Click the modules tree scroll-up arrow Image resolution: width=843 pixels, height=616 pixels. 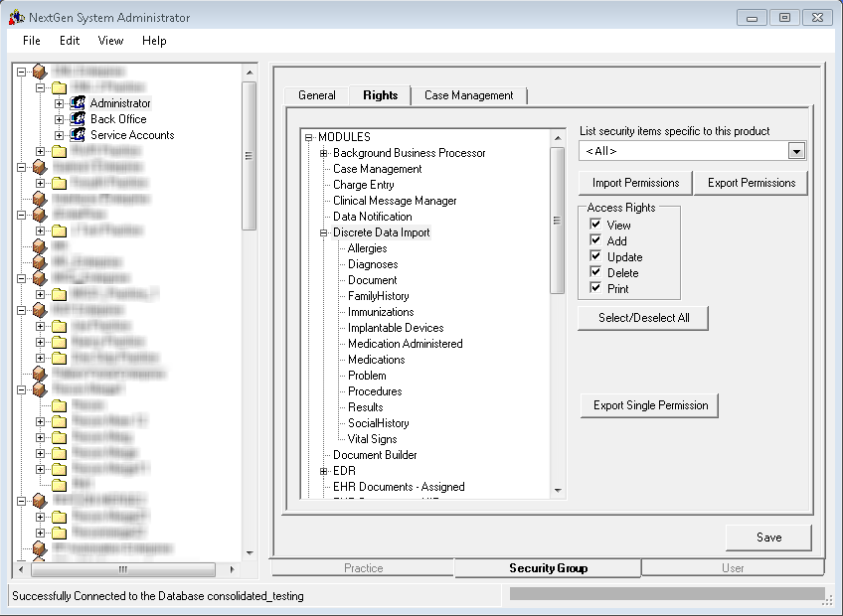tap(558, 138)
